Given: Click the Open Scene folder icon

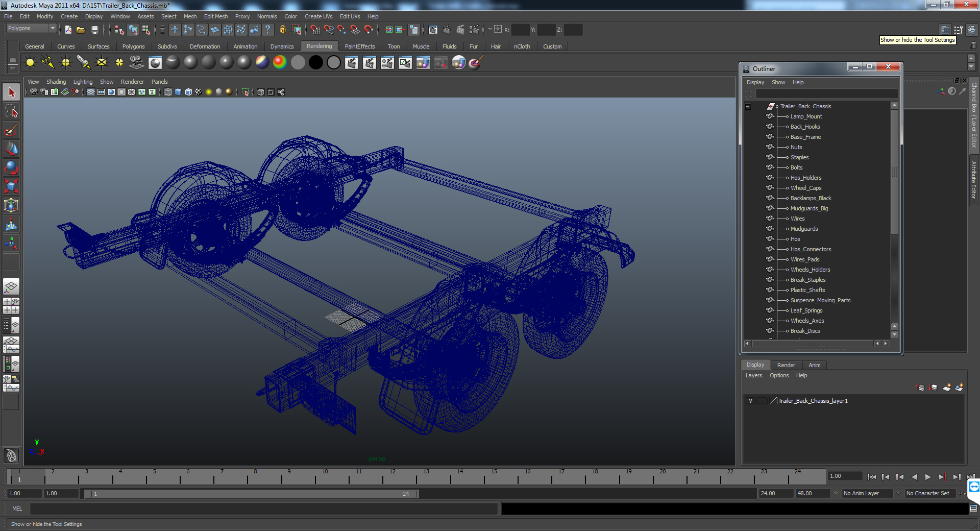Looking at the screenshot, I should pos(81,30).
